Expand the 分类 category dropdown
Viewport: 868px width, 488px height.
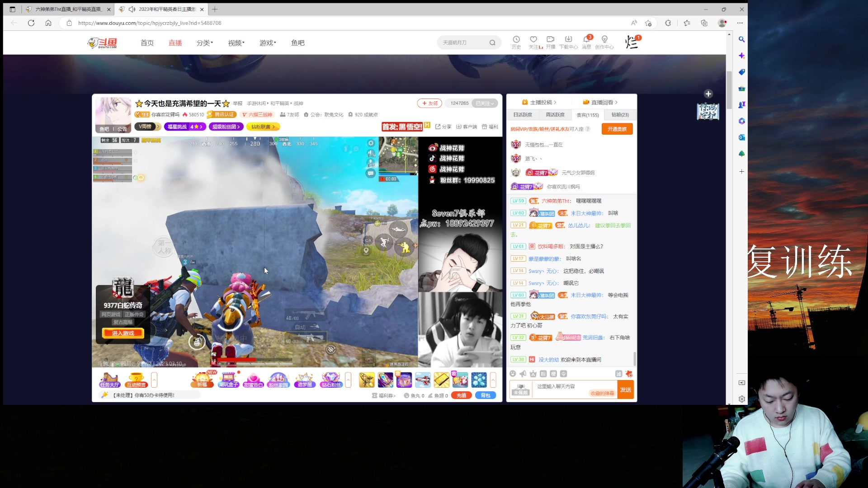(204, 42)
